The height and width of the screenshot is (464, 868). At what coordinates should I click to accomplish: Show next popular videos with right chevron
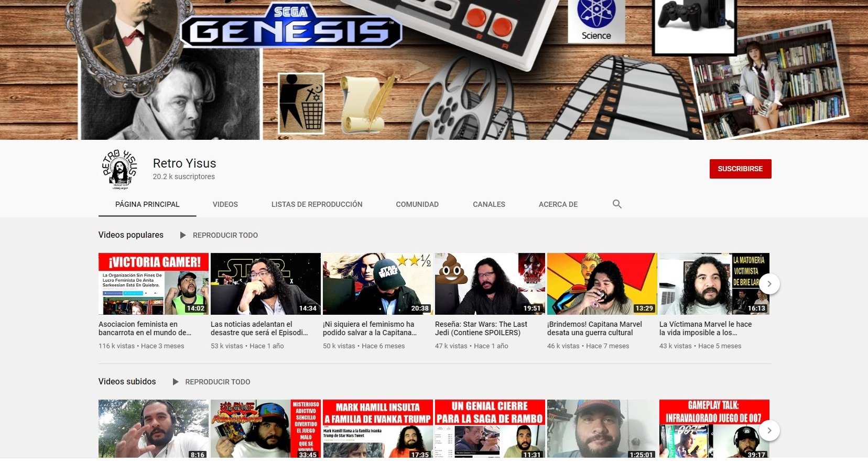click(x=769, y=284)
